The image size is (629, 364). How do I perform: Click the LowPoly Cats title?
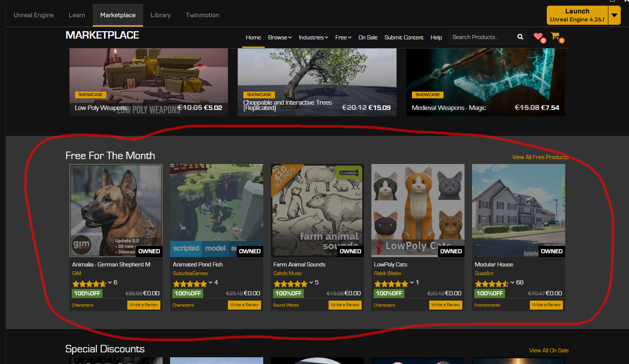click(391, 265)
